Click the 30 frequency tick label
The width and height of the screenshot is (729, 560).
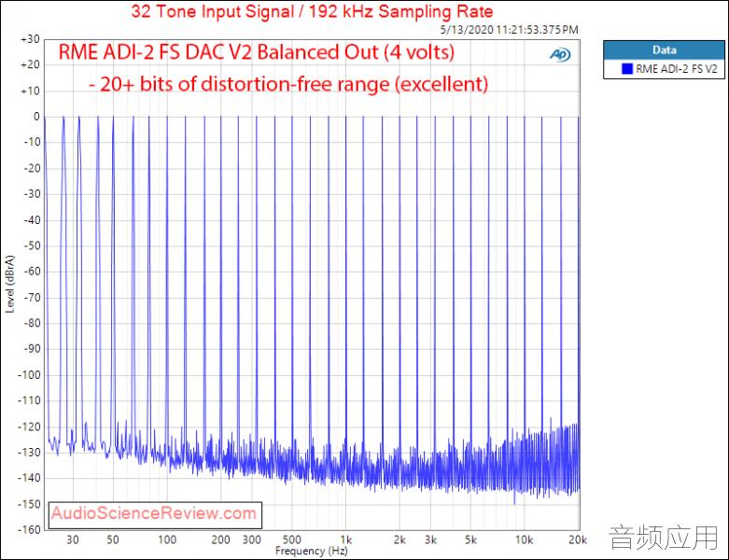point(73,540)
